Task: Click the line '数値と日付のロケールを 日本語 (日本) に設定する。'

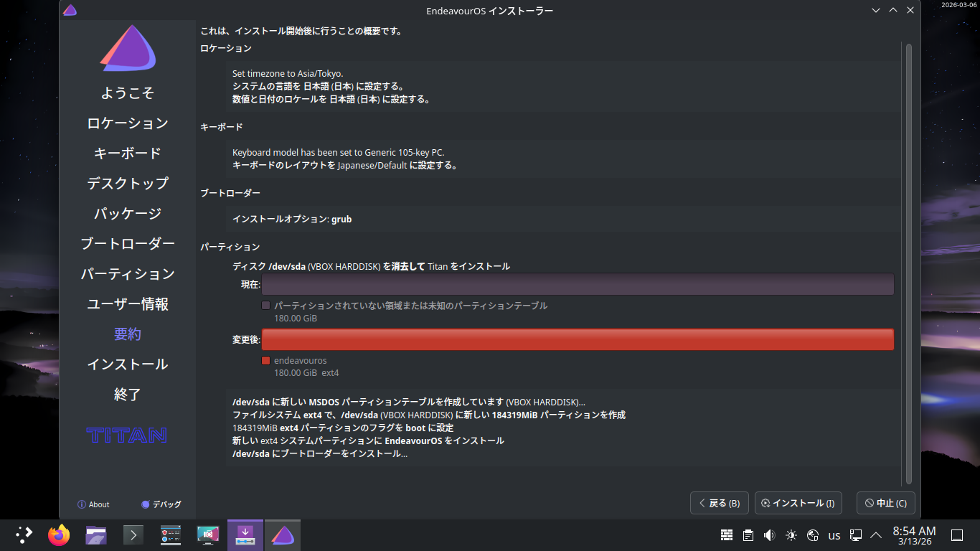Action: 331,99
